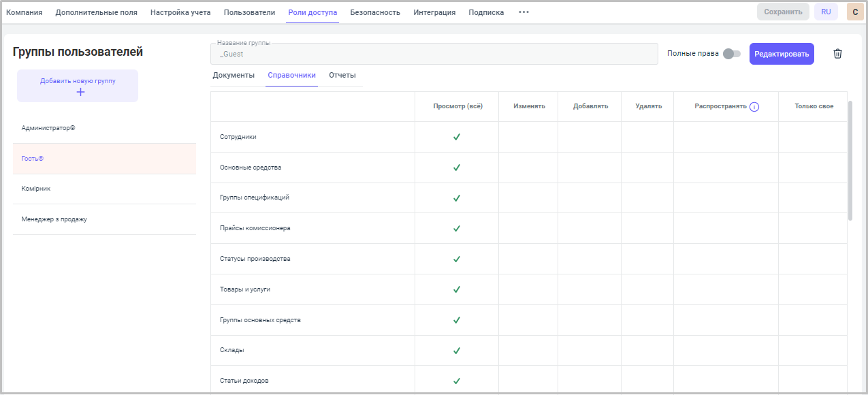The width and height of the screenshot is (868, 395).
Task: Open the three-dots more menu
Action: [524, 12]
